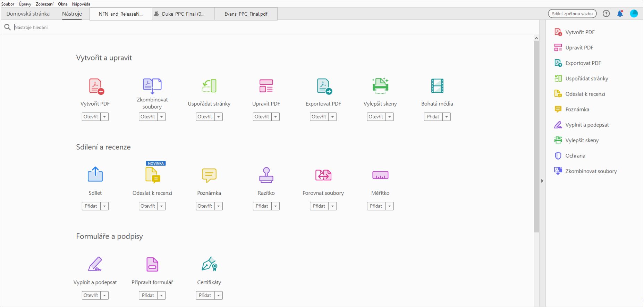The height and width of the screenshot is (307, 644).
Task: Select the Zkombinovat soubory tool icon
Action: [152, 86]
